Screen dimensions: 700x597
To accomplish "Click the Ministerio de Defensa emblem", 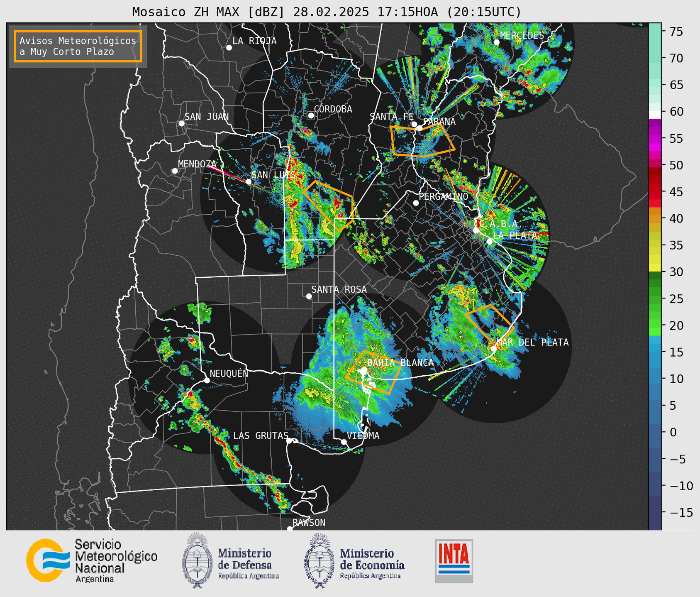I will [198, 560].
